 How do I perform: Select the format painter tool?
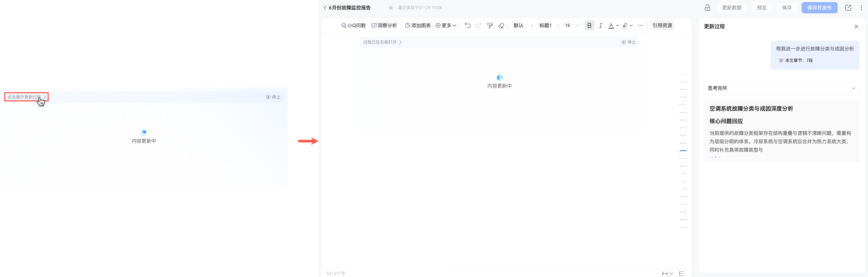490,25
